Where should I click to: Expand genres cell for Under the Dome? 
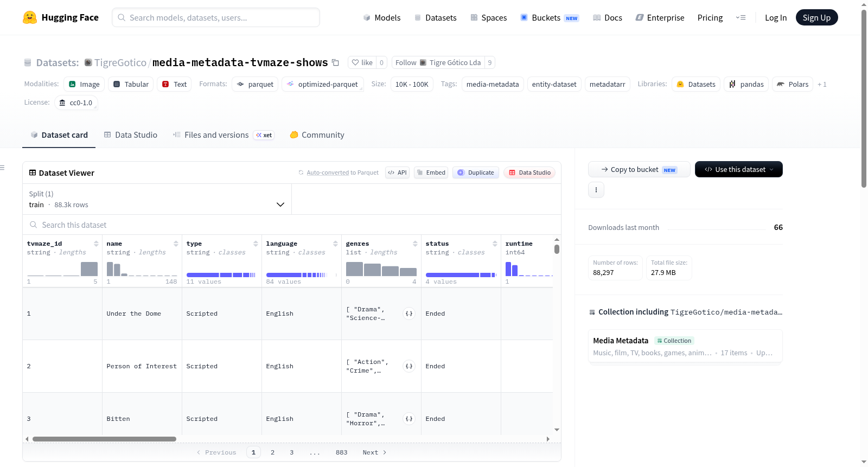(409, 314)
